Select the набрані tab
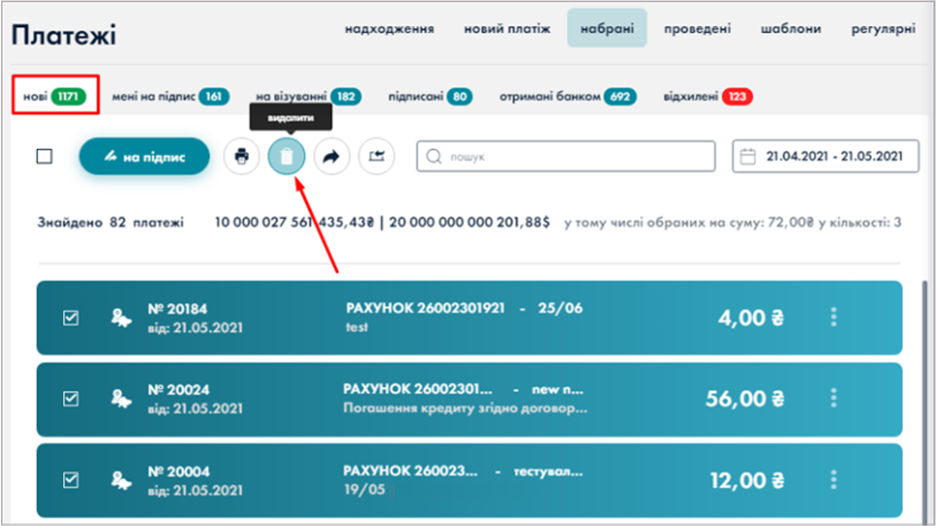This screenshot has width=936, height=526. point(607,28)
